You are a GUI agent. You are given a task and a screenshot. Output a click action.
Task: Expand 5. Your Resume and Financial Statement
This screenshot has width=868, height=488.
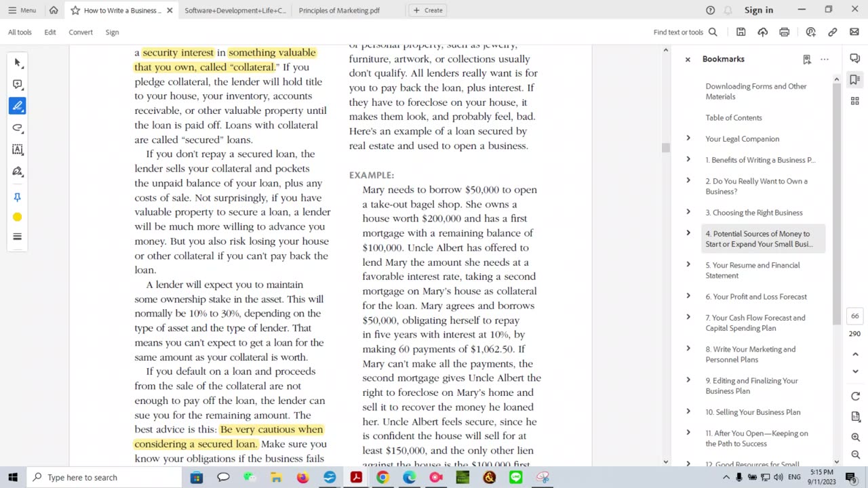coord(688,264)
